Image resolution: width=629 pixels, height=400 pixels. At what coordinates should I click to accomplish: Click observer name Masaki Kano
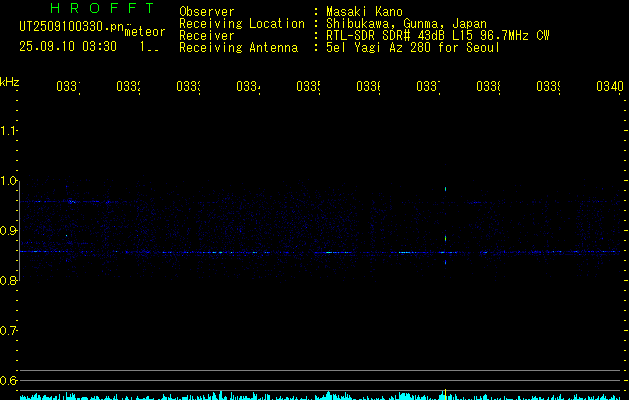pyautogui.click(x=364, y=12)
